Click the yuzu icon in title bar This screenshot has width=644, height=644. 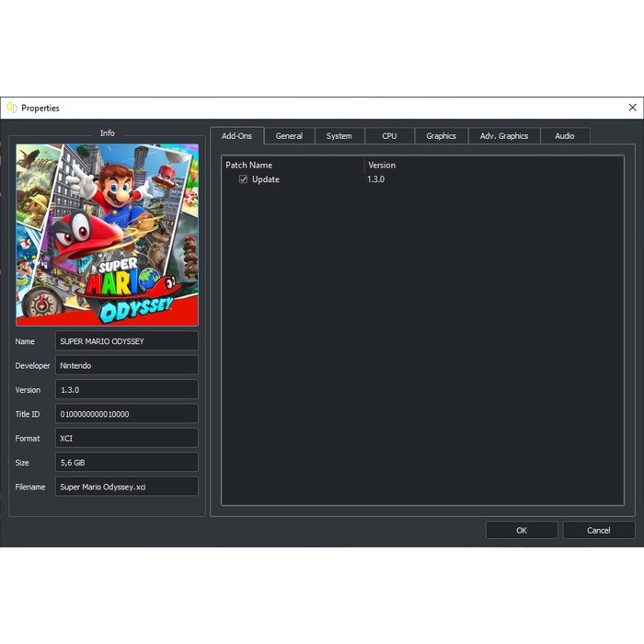(12, 108)
